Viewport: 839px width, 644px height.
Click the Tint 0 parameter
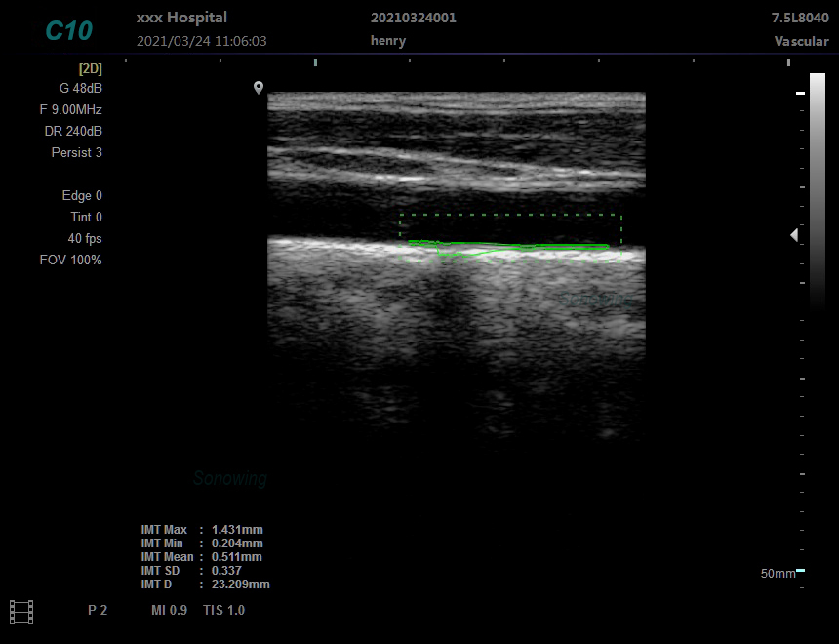point(86,217)
